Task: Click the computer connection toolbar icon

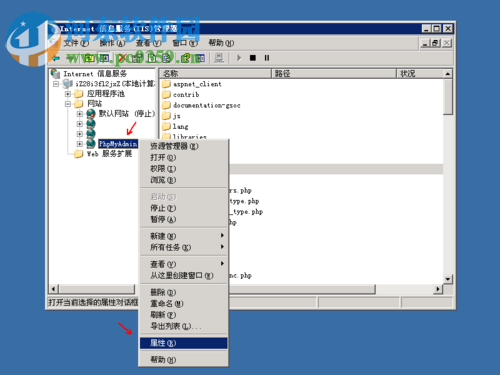Action: point(219,58)
